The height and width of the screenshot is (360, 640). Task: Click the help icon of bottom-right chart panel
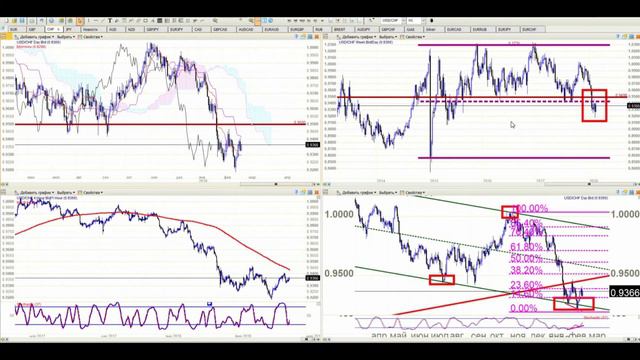click(x=618, y=192)
